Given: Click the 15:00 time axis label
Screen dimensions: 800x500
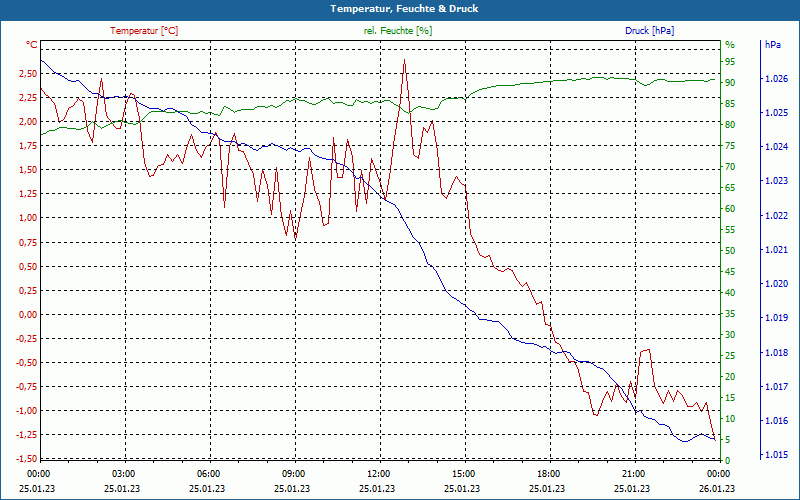Looking at the screenshot, I should [463, 473].
